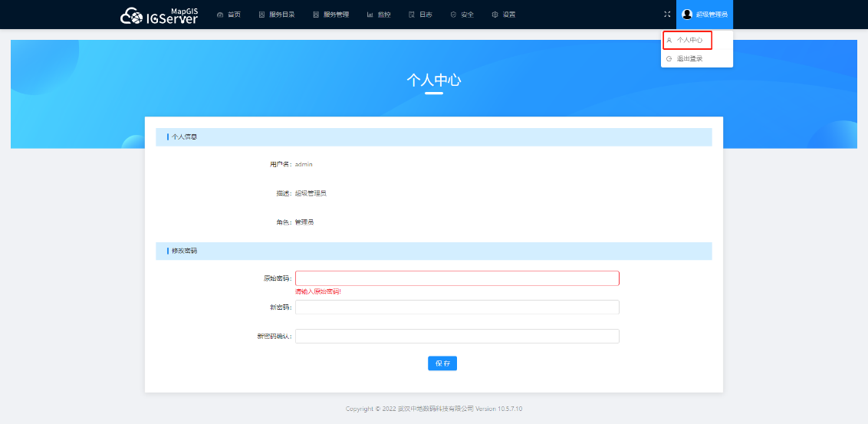The width and height of the screenshot is (868, 424).
Task: Click the MapGIS IGServer logo
Action: pos(159,15)
